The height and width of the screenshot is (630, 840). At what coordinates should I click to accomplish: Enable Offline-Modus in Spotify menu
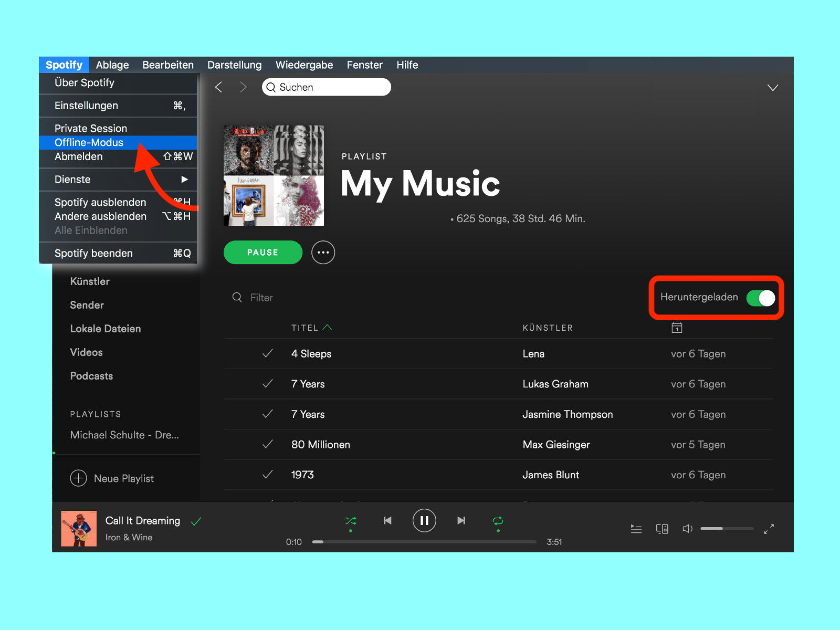point(118,142)
